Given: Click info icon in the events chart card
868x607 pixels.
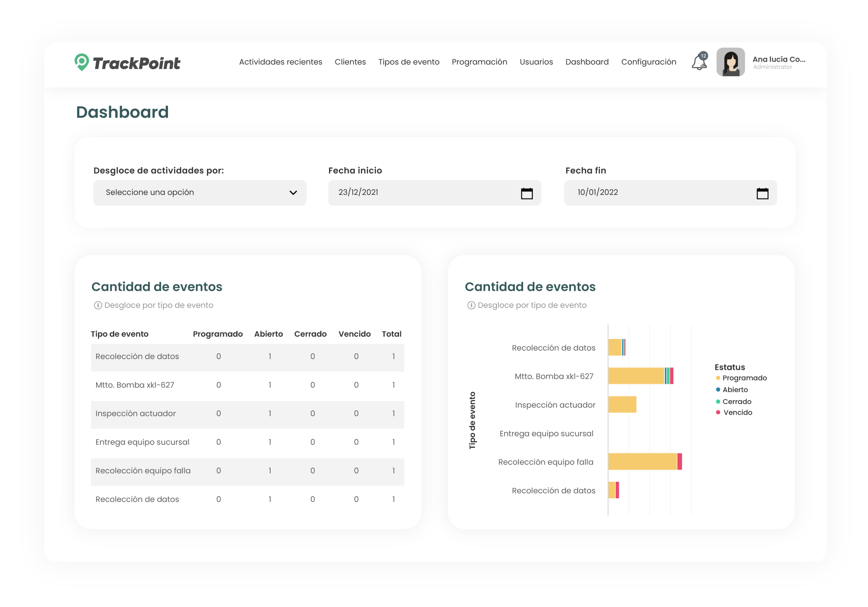Looking at the screenshot, I should pos(471,305).
